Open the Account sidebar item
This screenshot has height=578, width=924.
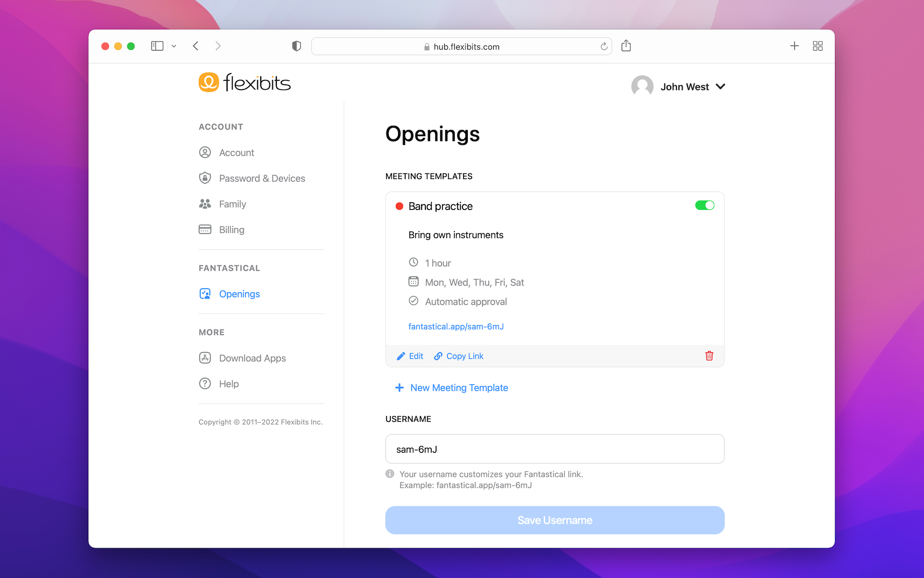[226, 153]
